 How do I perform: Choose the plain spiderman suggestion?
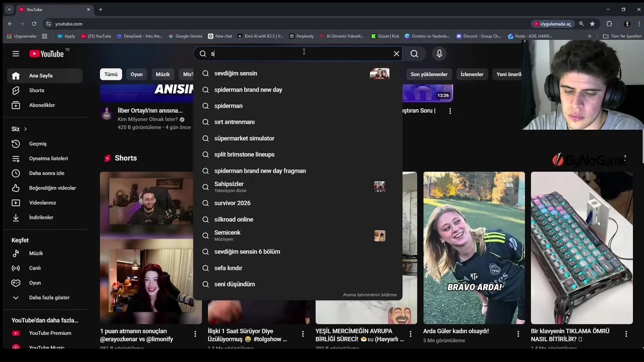click(x=298, y=106)
